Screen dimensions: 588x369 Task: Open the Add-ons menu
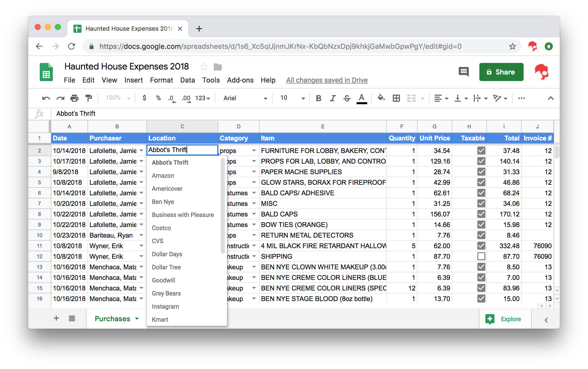(240, 80)
